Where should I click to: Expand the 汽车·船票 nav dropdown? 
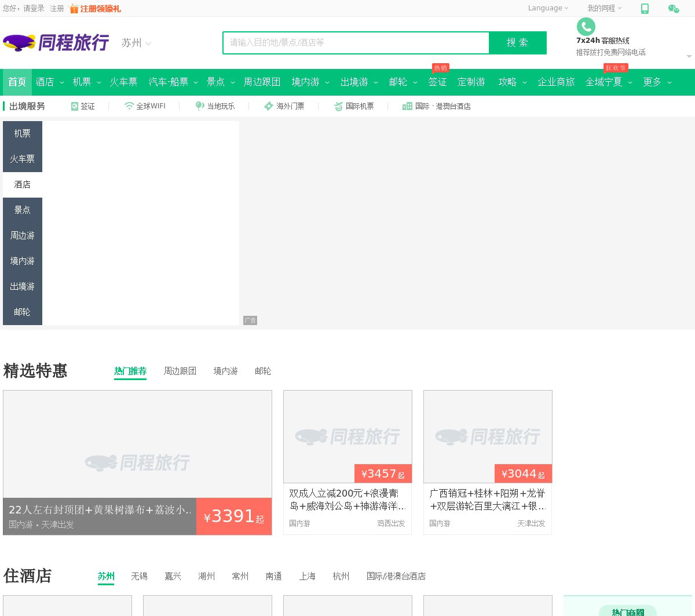point(196,82)
